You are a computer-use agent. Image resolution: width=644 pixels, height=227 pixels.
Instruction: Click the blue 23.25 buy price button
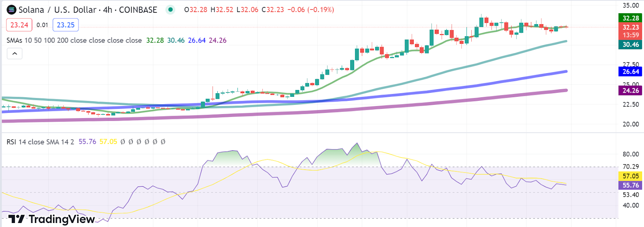pos(66,25)
